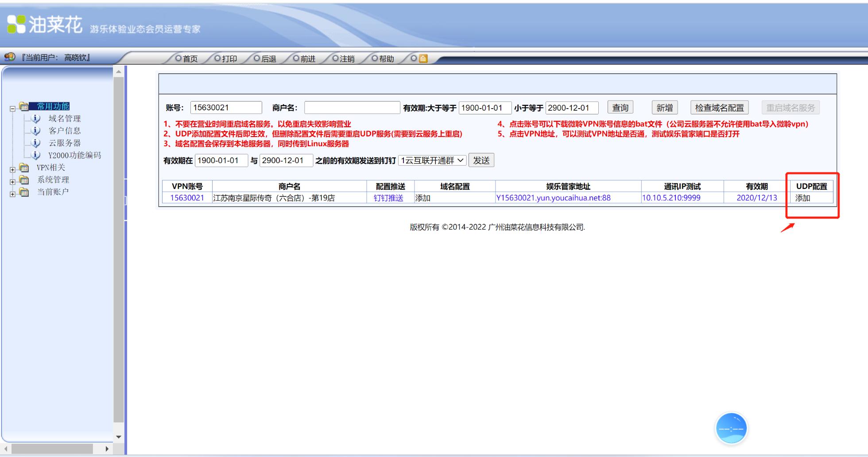The image size is (868, 457).
Task: Focus the 商户名 input field
Action: coord(352,108)
